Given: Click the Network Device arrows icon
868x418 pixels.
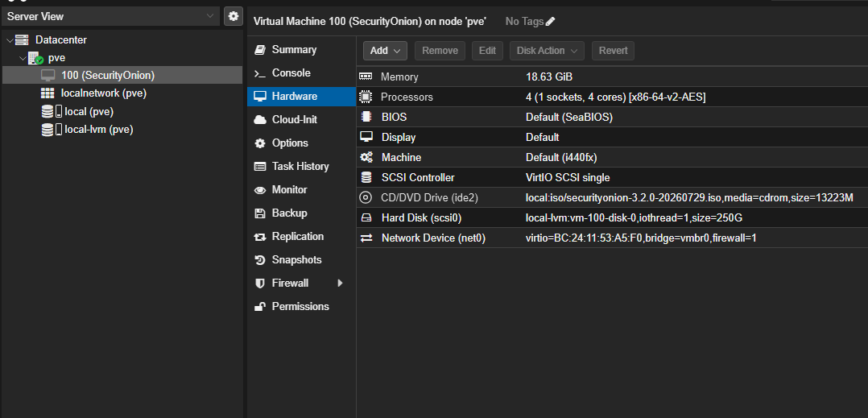Looking at the screenshot, I should pos(366,238).
